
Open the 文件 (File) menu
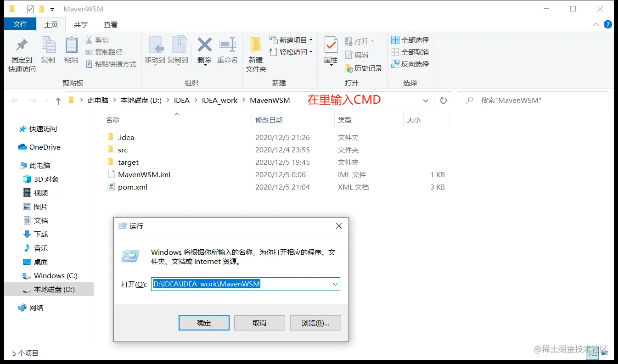[x=20, y=24]
